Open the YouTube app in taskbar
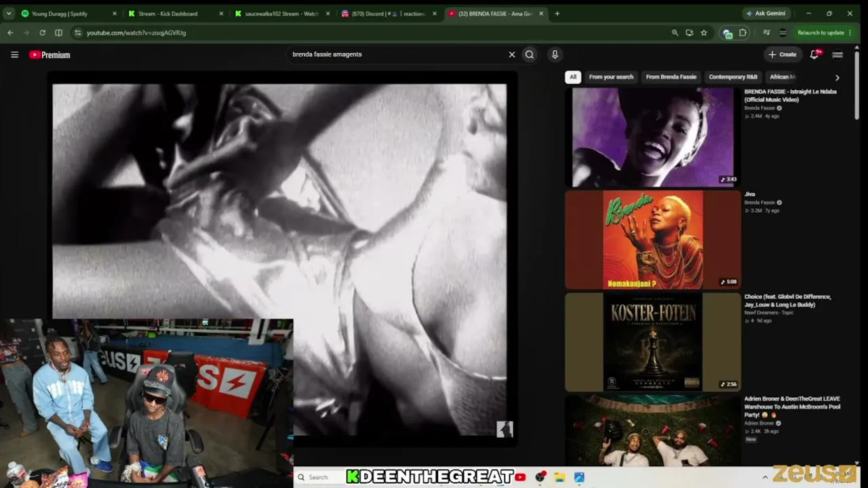868x488 pixels. click(520, 477)
